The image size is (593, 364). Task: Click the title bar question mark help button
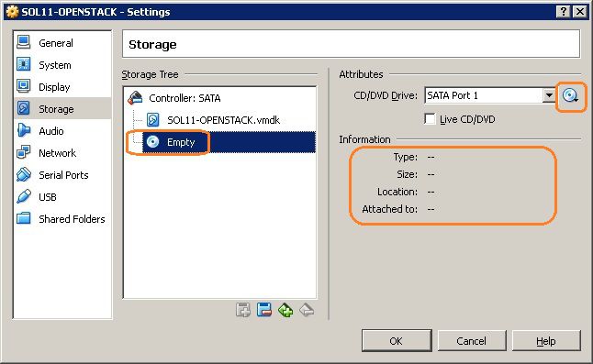563,12
